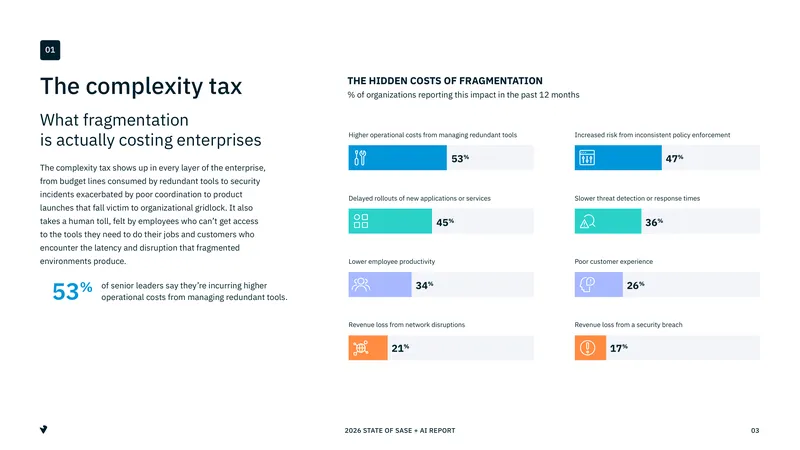Click the customer head profile icon
Screen dimensions: 800x450
coord(587,284)
